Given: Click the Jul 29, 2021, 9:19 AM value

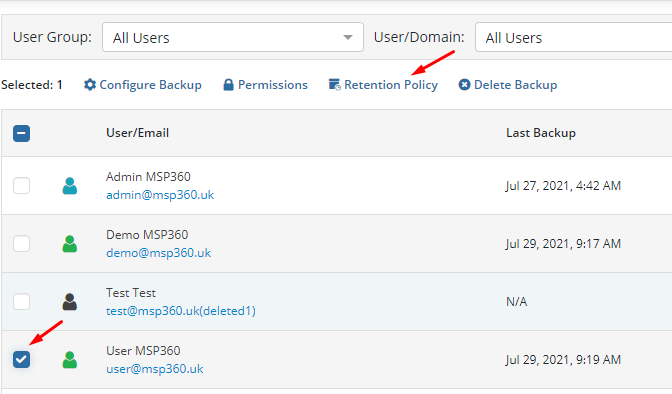Looking at the screenshot, I should pos(563,359).
